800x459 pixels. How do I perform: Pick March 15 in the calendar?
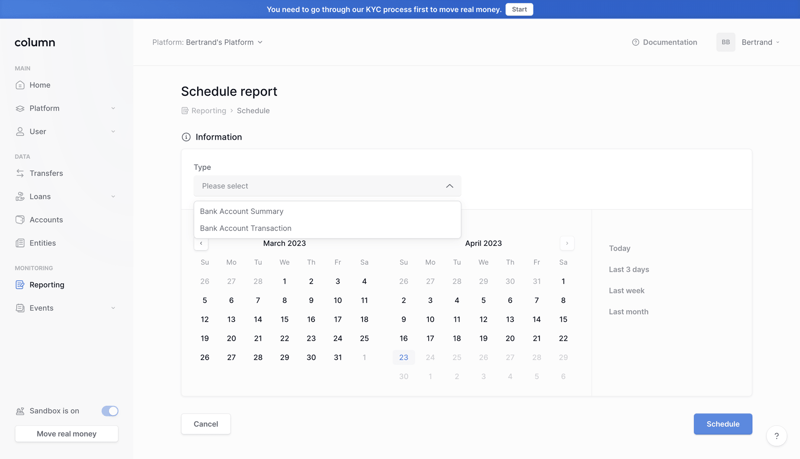pos(285,319)
